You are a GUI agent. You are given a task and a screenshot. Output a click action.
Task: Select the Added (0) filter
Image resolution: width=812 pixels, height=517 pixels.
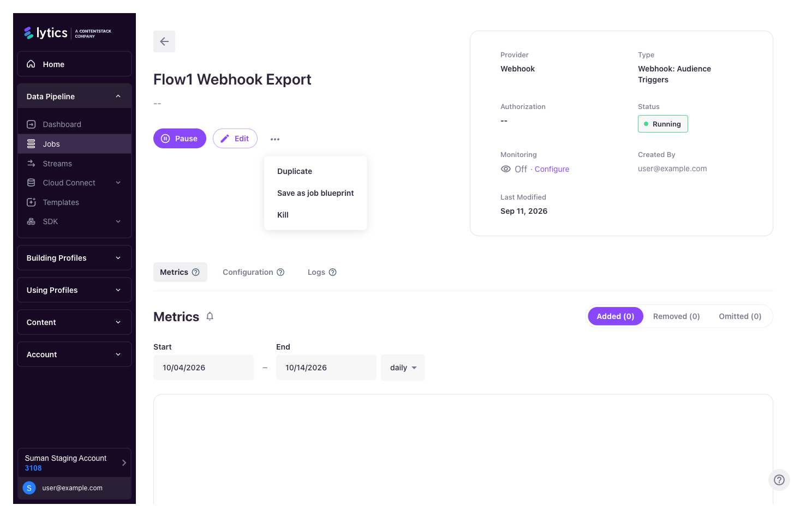pyautogui.click(x=616, y=316)
